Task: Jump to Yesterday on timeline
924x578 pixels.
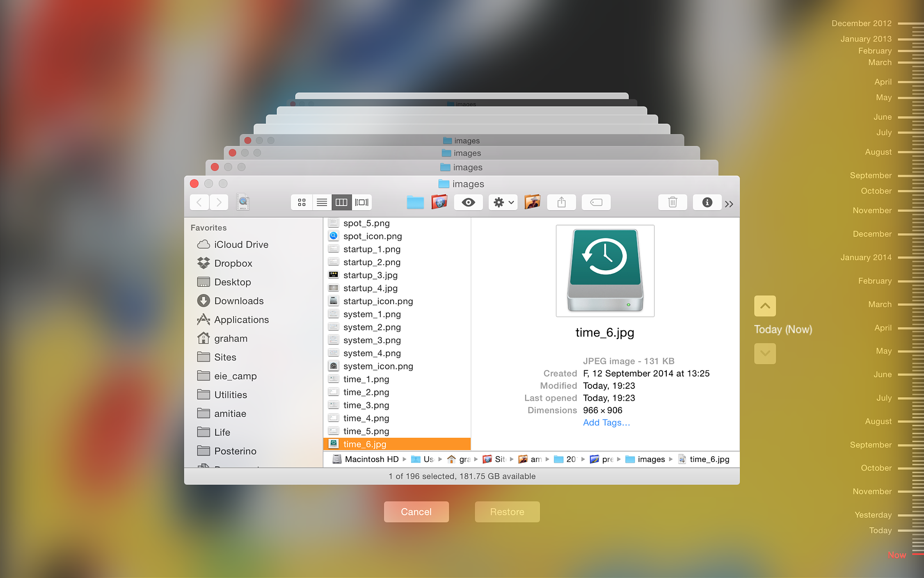Action: 873,515
